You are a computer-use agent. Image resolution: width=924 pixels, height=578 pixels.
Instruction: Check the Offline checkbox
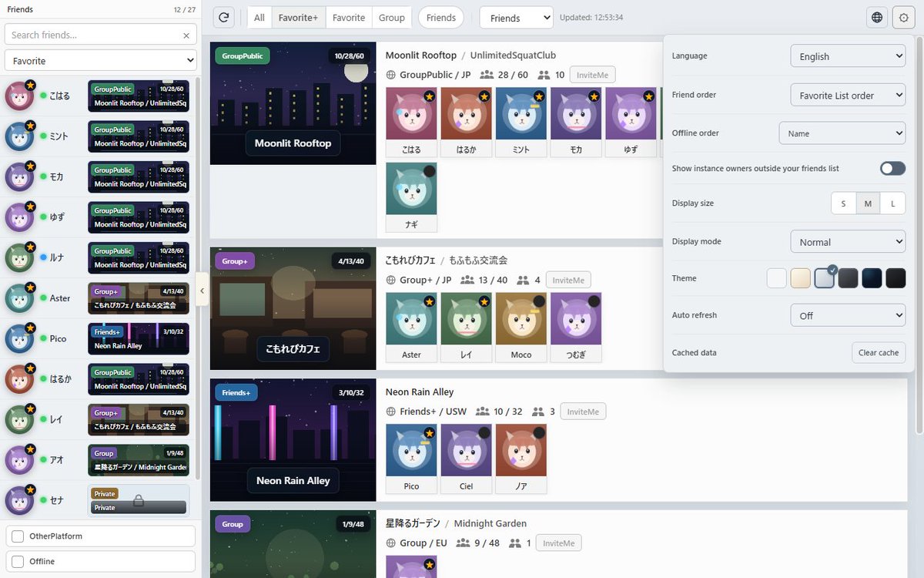(x=18, y=562)
